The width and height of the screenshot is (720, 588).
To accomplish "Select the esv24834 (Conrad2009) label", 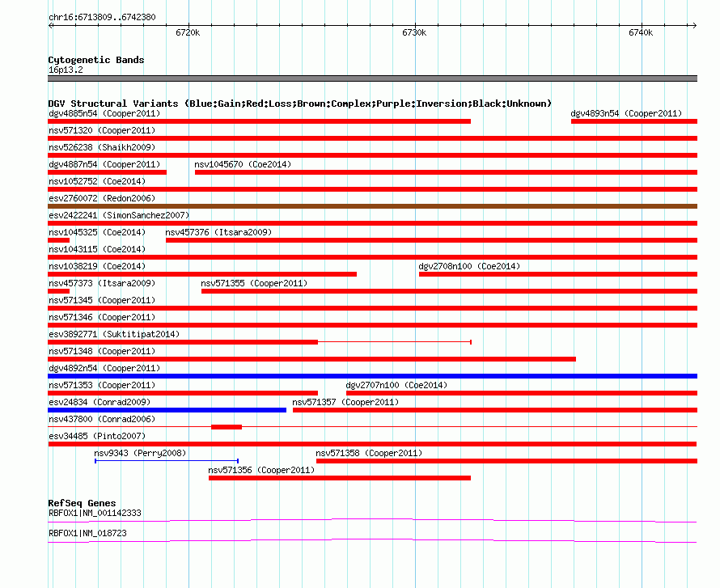I will click(100, 402).
